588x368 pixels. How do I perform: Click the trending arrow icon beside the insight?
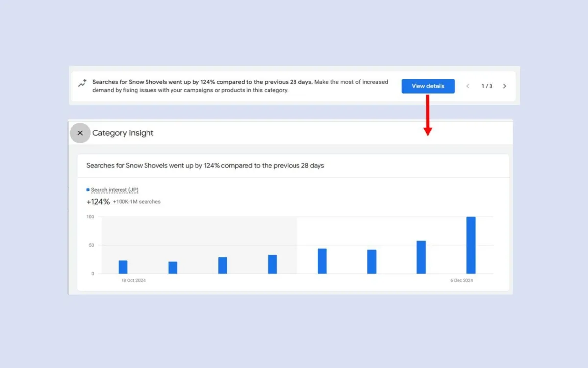coord(82,84)
